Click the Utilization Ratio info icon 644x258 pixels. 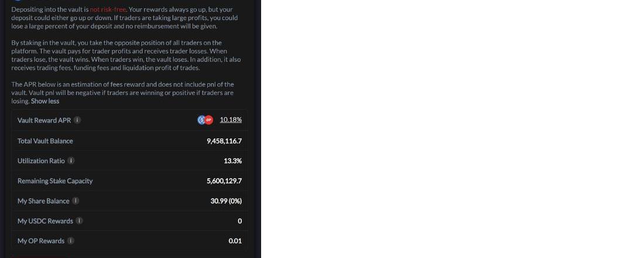(x=71, y=161)
